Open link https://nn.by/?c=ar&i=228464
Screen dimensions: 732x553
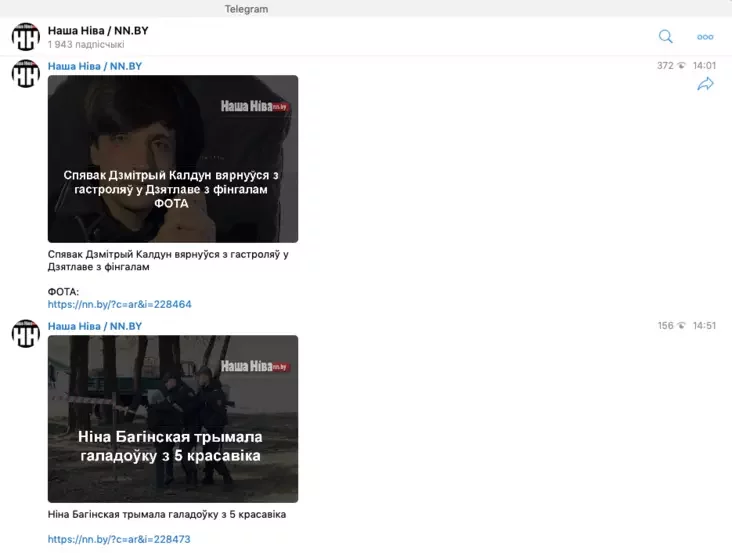120,304
